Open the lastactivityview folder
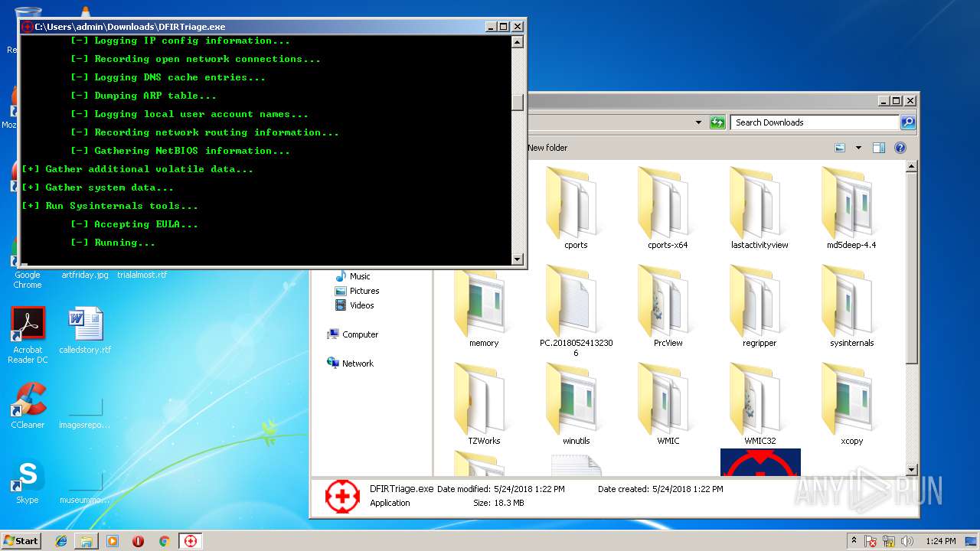 (759, 208)
